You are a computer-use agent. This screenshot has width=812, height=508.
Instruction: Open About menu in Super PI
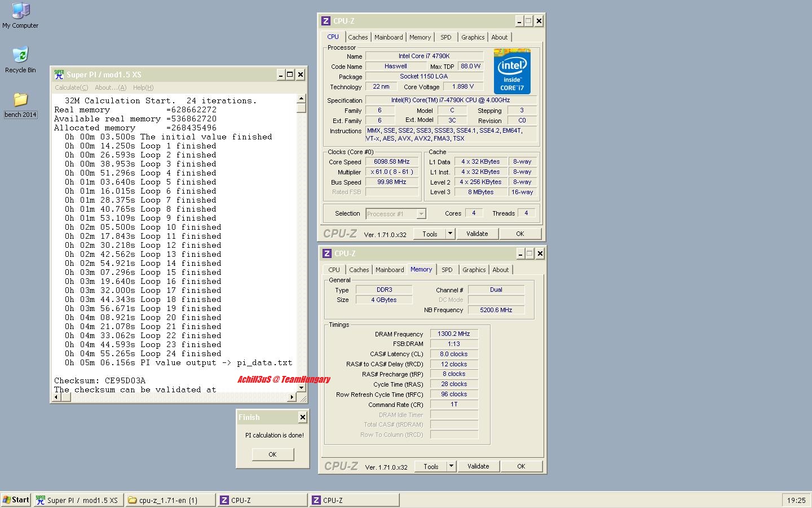point(110,87)
